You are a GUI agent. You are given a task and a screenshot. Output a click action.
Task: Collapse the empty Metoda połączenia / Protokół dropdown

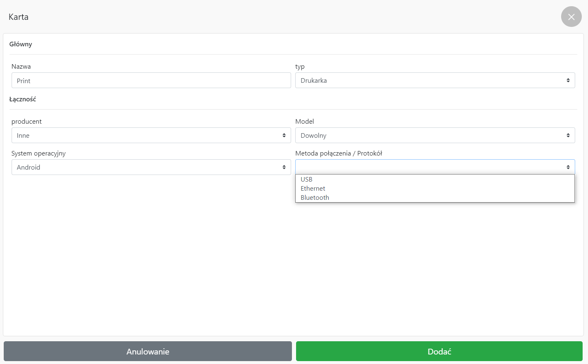[430, 167]
